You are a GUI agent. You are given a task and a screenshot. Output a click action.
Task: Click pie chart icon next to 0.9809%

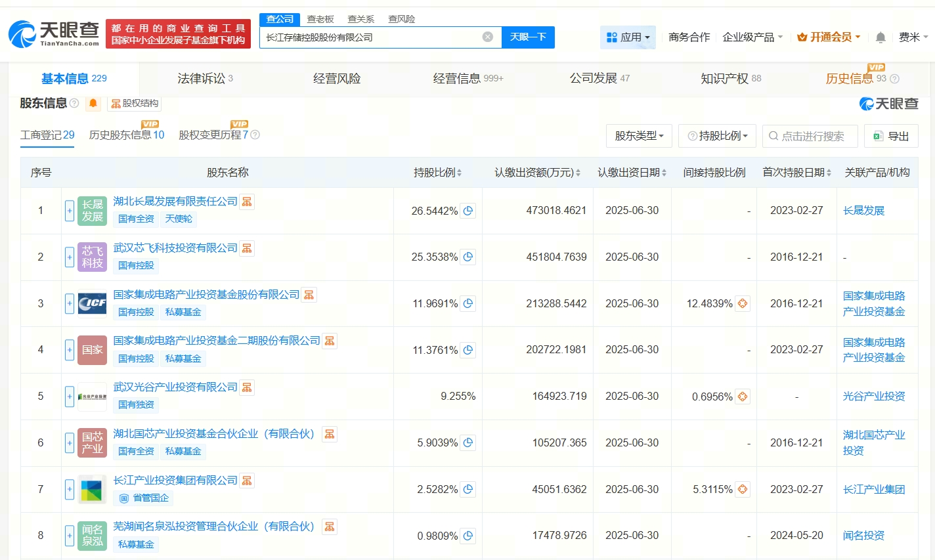pos(468,536)
